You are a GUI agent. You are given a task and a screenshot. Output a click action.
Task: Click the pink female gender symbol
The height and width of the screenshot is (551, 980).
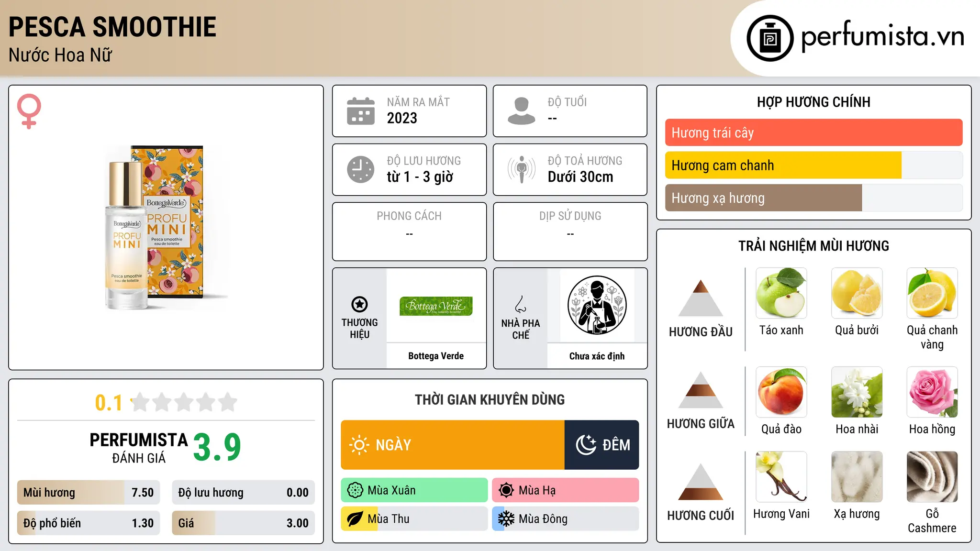click(29, 111)
